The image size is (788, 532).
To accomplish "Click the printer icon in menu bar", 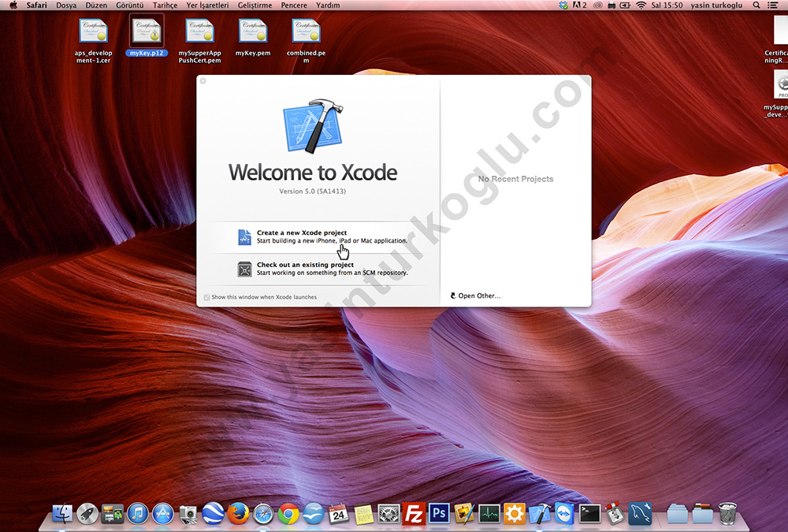I will 611,5.
